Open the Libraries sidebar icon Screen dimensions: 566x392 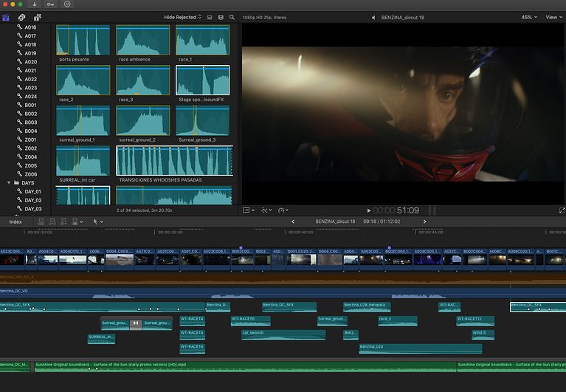point(5,17)
